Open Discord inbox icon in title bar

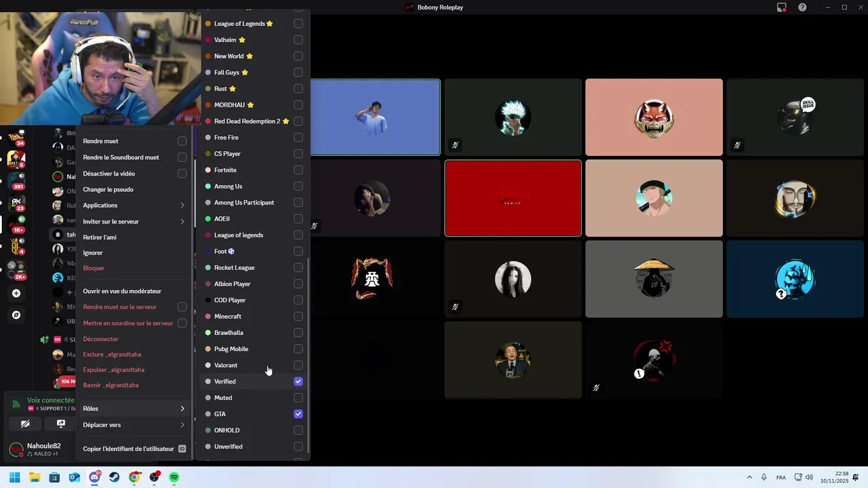pyautogui.click(x=782, y=7)
